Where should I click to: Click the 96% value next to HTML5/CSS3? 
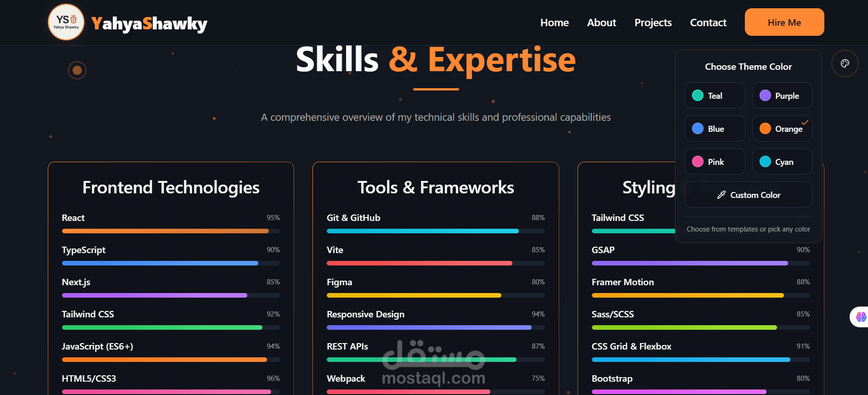coord(273,378)
